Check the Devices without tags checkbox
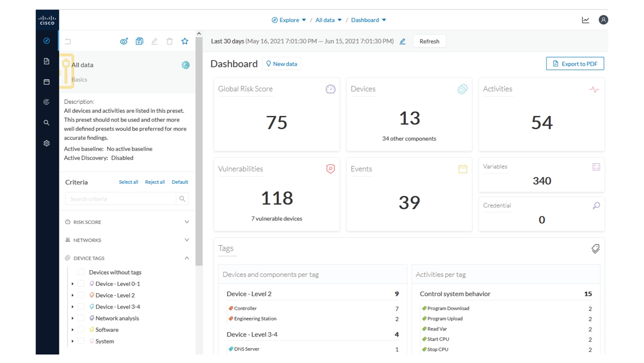The height and width of the screenshot is (363, 644). pos(81,272)
